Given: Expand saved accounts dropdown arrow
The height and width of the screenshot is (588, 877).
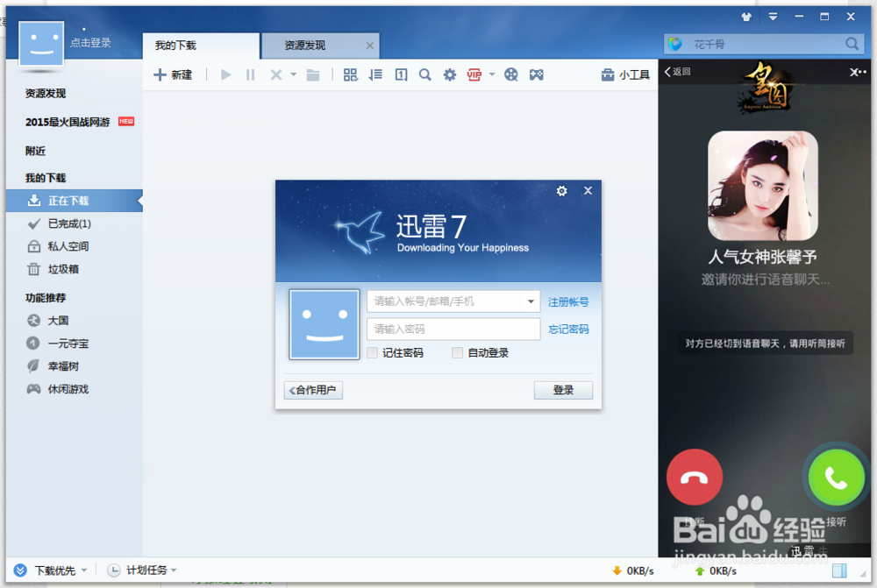Looking at the screenshot, I should (531, 301).
